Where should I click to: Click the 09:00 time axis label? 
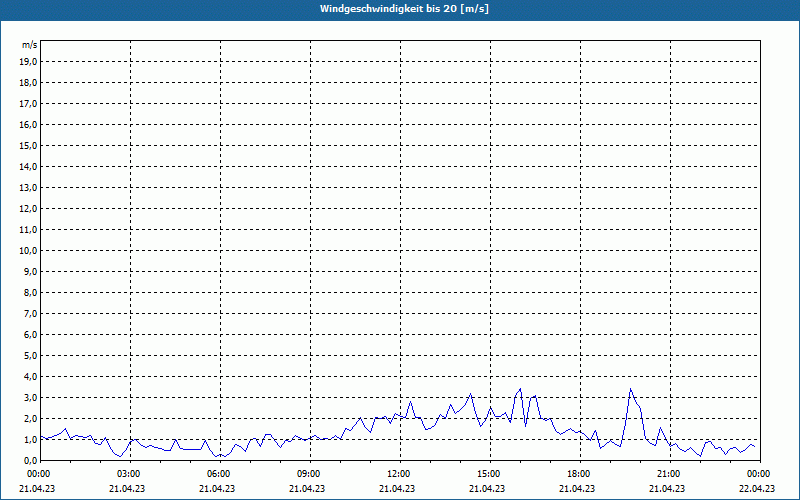310,474
